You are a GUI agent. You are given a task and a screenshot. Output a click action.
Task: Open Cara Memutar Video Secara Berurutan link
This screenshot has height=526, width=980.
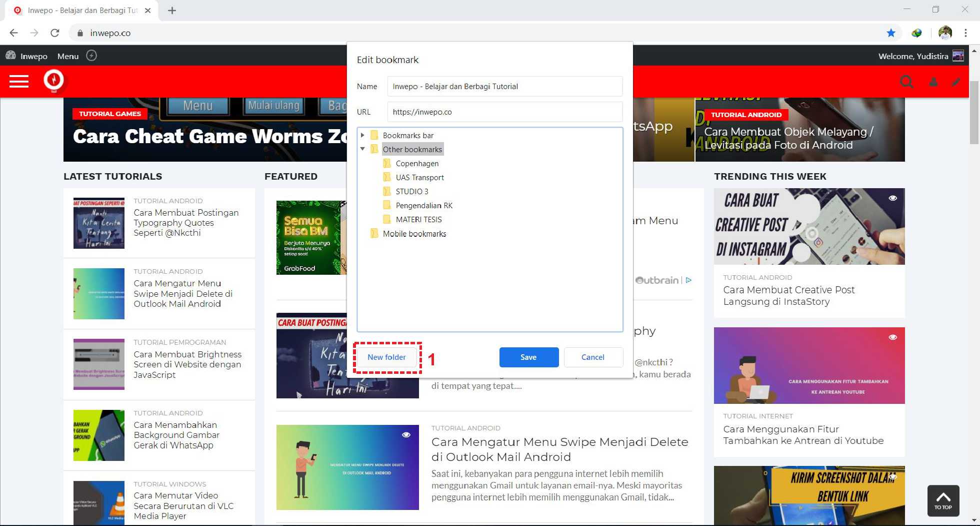tap(183, 505)
